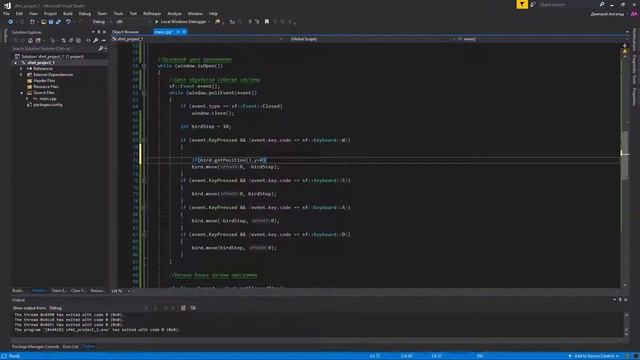
Task: Expand the main.cpp tree node
Action: pyautogui.click(x=27, y=99)
